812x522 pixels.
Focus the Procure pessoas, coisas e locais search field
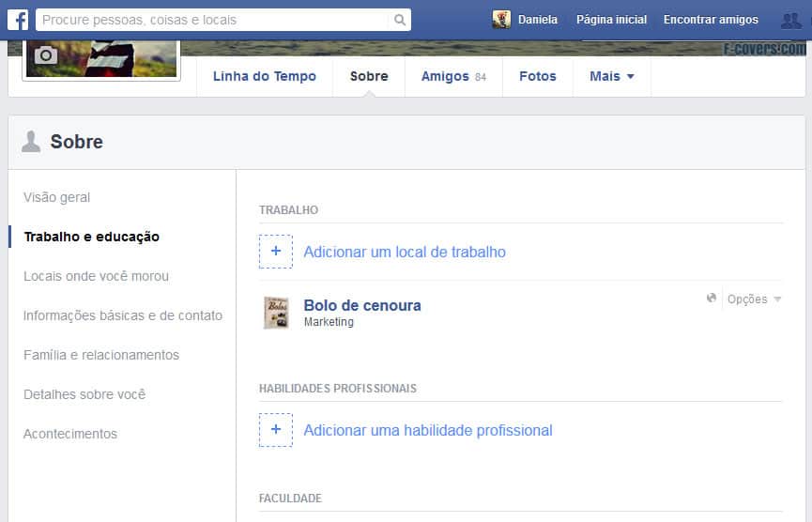point(214,21)
